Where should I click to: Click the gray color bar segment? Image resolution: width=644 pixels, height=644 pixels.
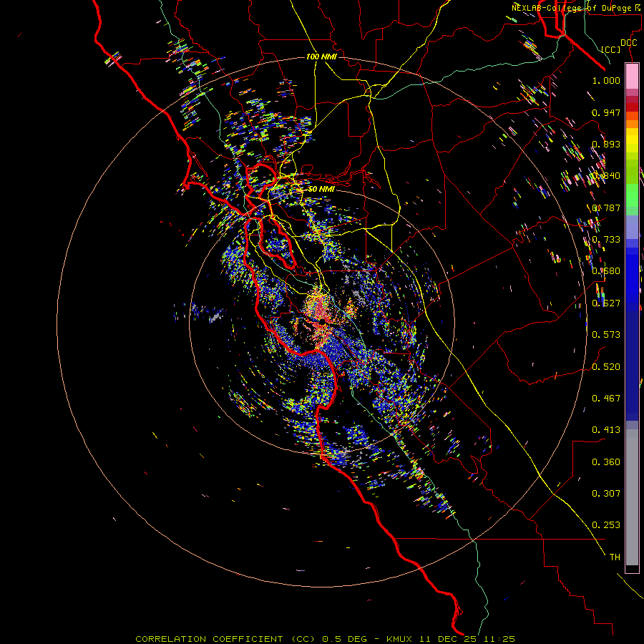(632, 497)
